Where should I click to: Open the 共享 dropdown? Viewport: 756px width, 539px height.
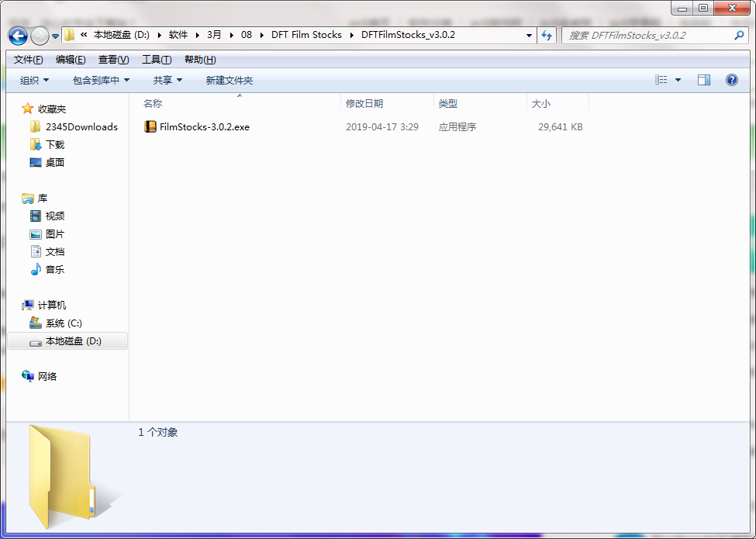point(167,80)
